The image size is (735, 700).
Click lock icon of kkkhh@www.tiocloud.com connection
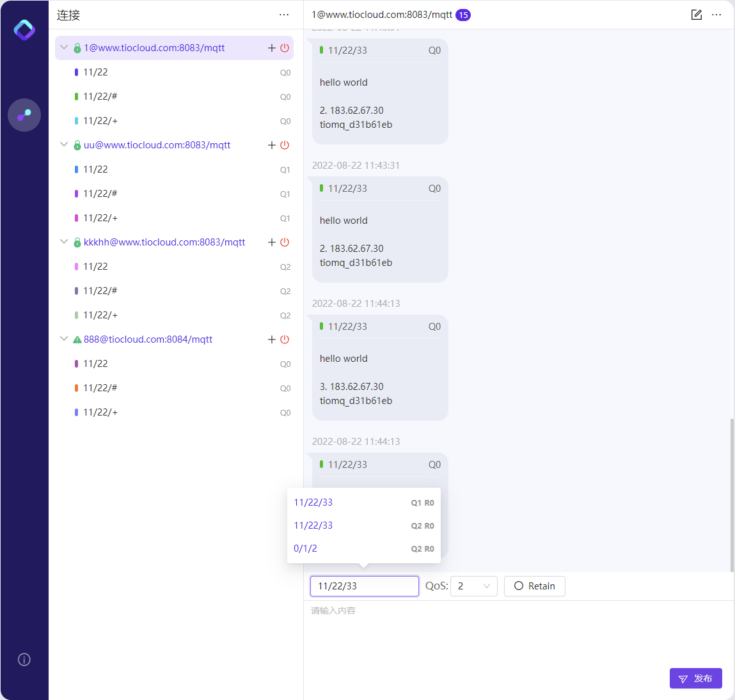coord(77,242)
